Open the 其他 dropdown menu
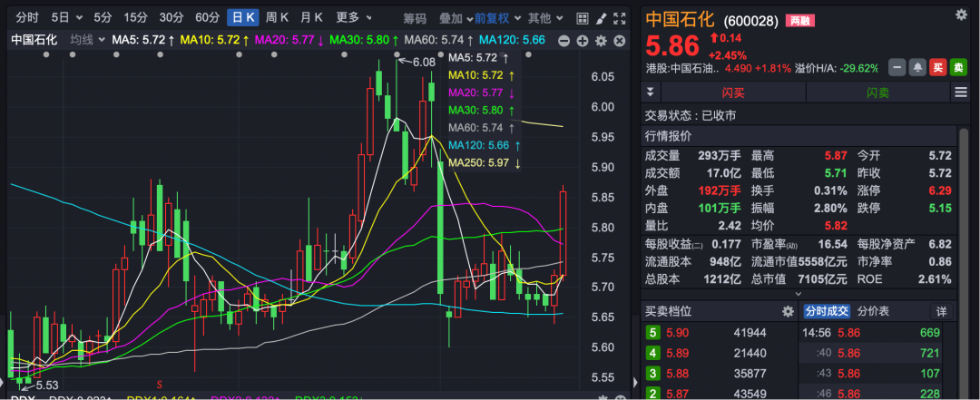This screenshot has height=400, width=980. click(x=545, y=18)
